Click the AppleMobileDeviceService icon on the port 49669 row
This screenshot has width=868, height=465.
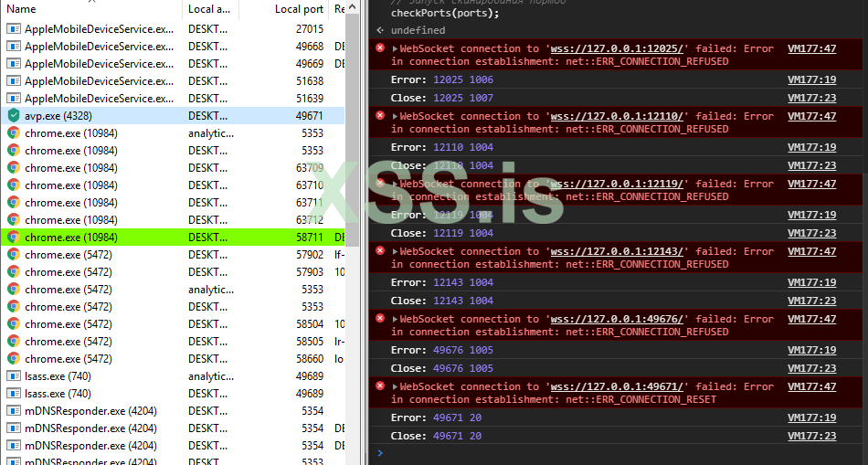(x=14, y=64)
